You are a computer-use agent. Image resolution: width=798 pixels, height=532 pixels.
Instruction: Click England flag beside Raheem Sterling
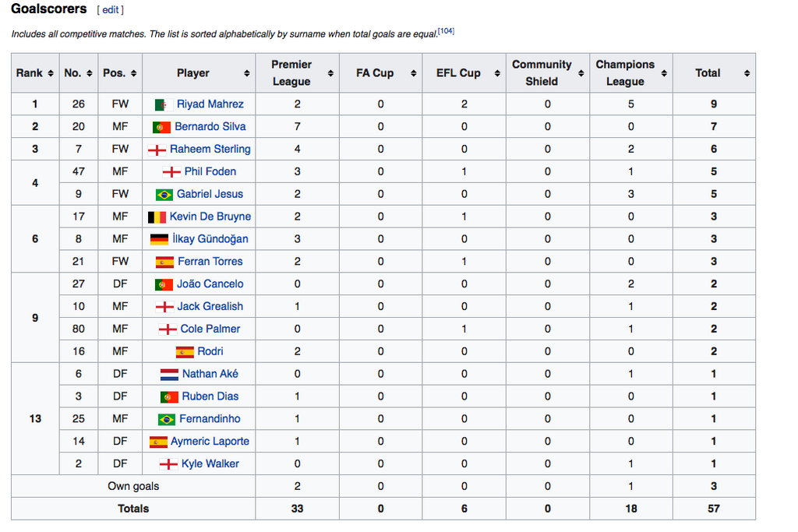pos(157,150)
